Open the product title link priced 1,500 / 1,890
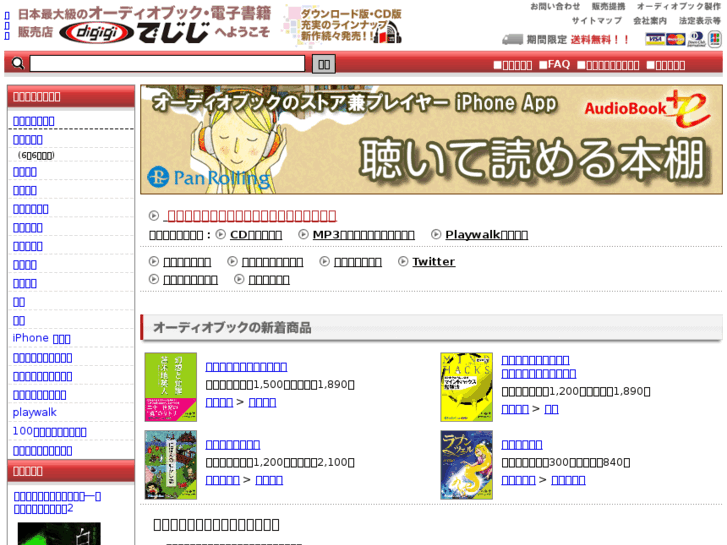The image size is (727, 545). [246, 367]
